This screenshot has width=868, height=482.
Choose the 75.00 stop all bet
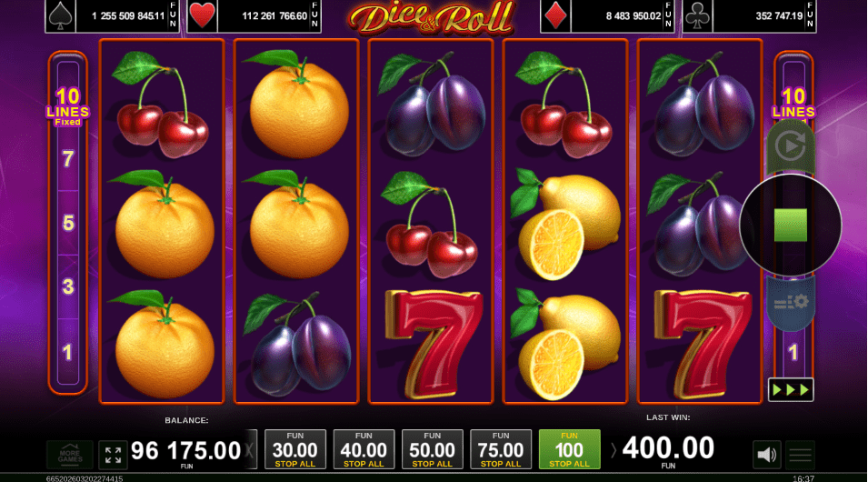tap(501, 449)
